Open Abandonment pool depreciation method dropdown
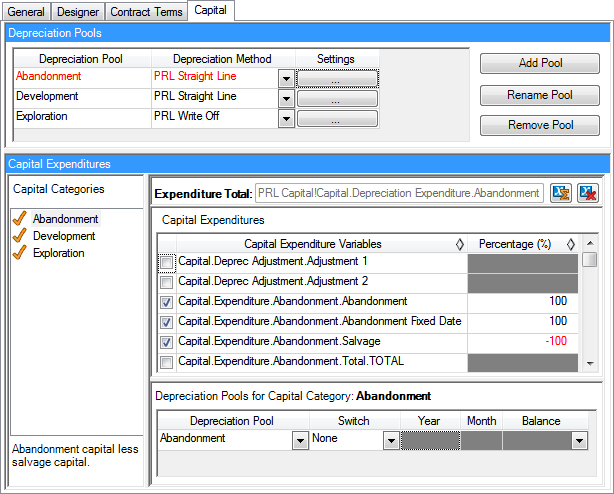This screenshot has width=614, height=494. (286, 79)
